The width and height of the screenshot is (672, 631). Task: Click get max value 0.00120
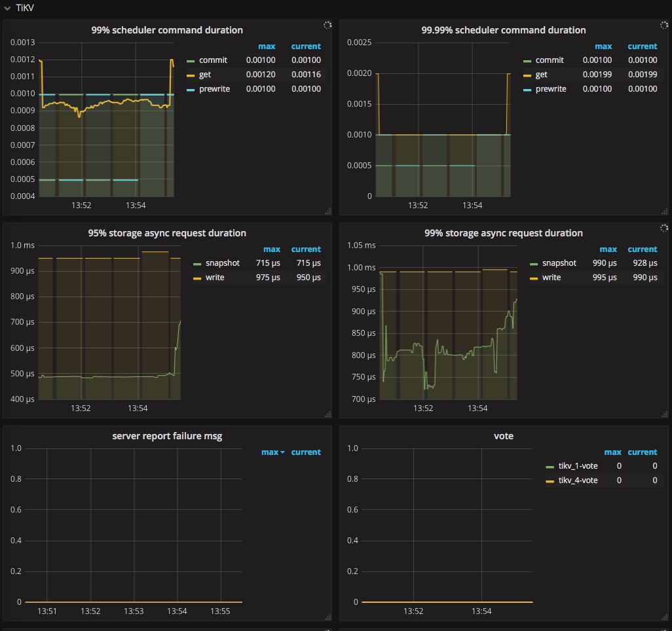tap(261, 75)
